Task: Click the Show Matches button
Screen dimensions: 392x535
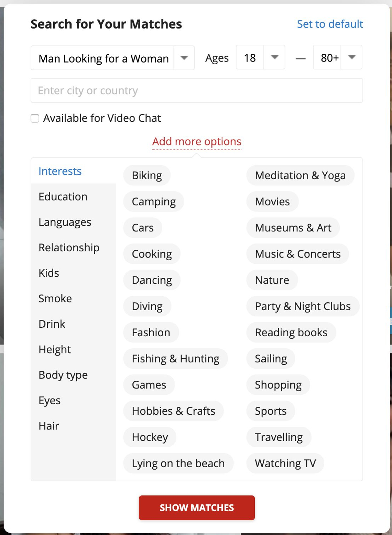Action: pos(197,507)
